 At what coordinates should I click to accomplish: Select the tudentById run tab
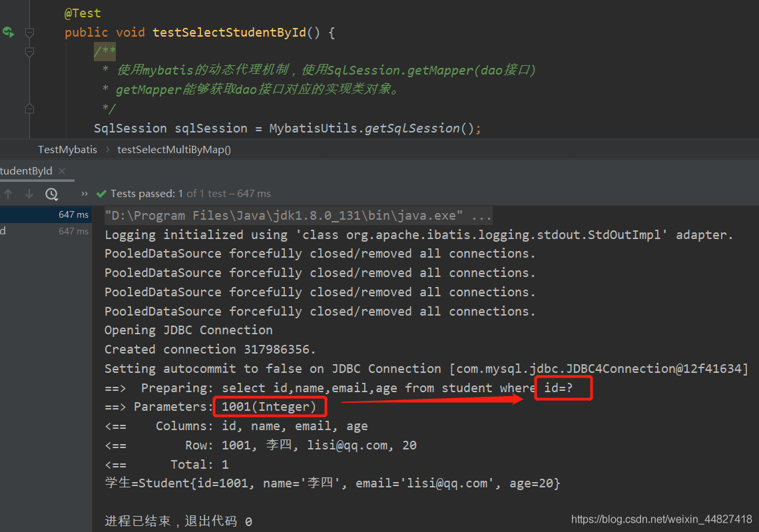click(x=27, y=171)
